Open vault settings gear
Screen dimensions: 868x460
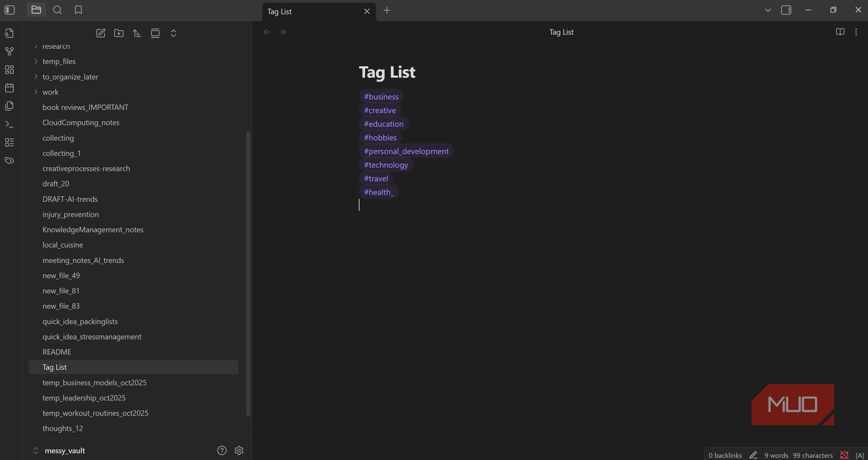239,451
